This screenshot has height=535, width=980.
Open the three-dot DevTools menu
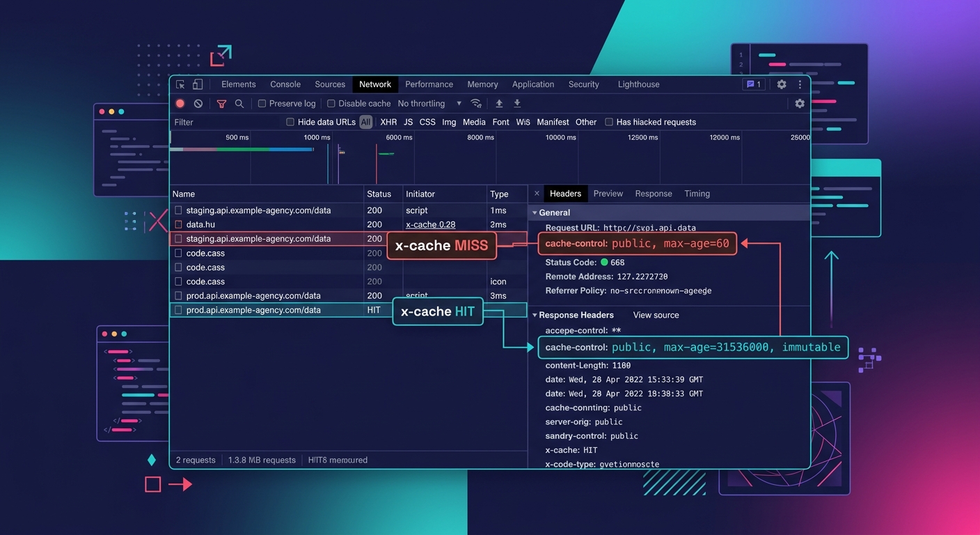coord(800,84)
